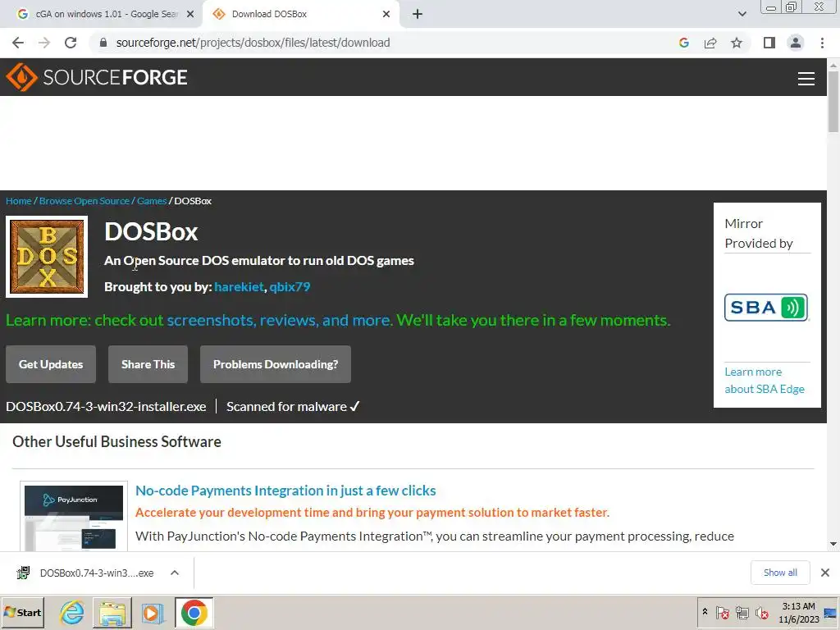Click 'Scanned for malware' text
The height and width of the screenshot is (630, 840).
pyautogui.click(x=286, y=407)
